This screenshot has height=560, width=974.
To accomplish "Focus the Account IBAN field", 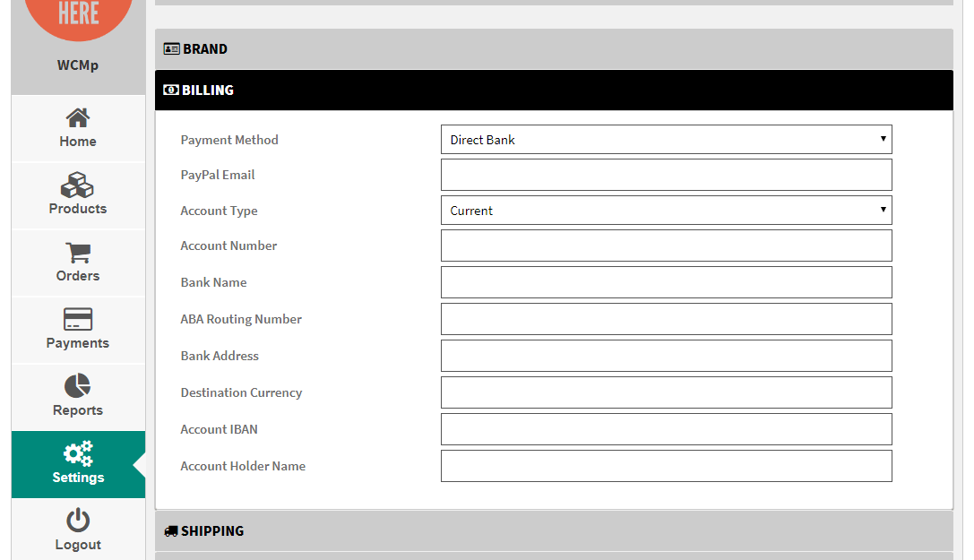I will tap(666, 429).
